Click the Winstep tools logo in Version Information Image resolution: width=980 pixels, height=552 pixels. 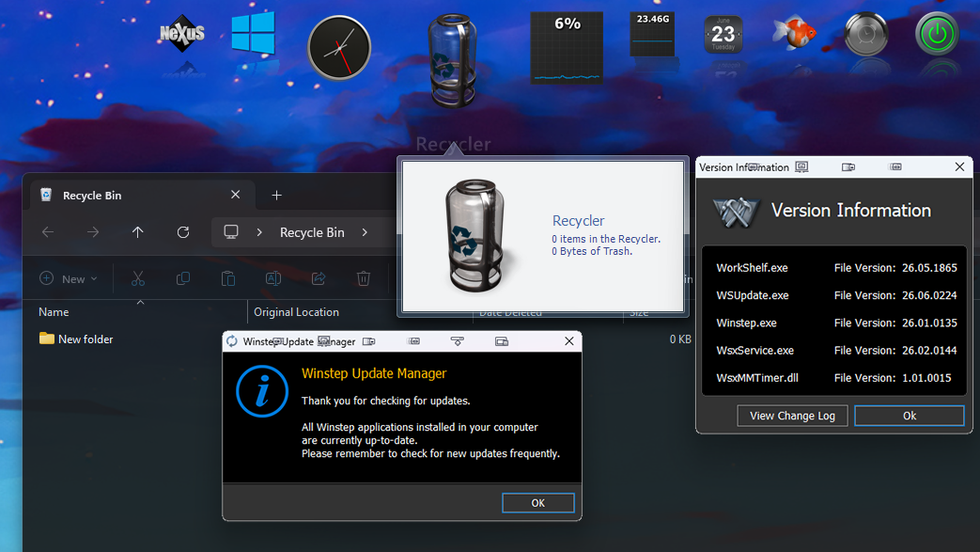click(x=737, y=212)
